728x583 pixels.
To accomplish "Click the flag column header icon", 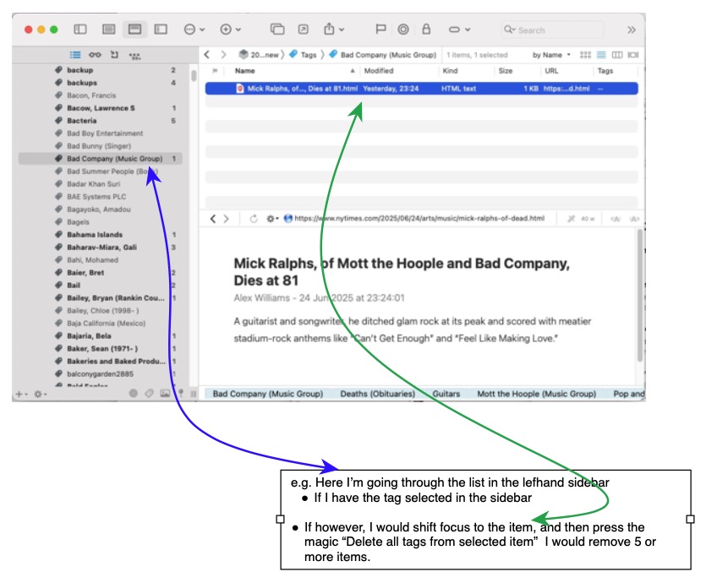I will click(215, 71).
